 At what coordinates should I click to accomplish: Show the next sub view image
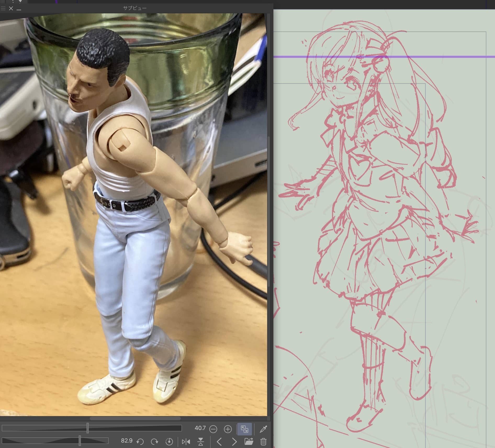click(234, 442)
